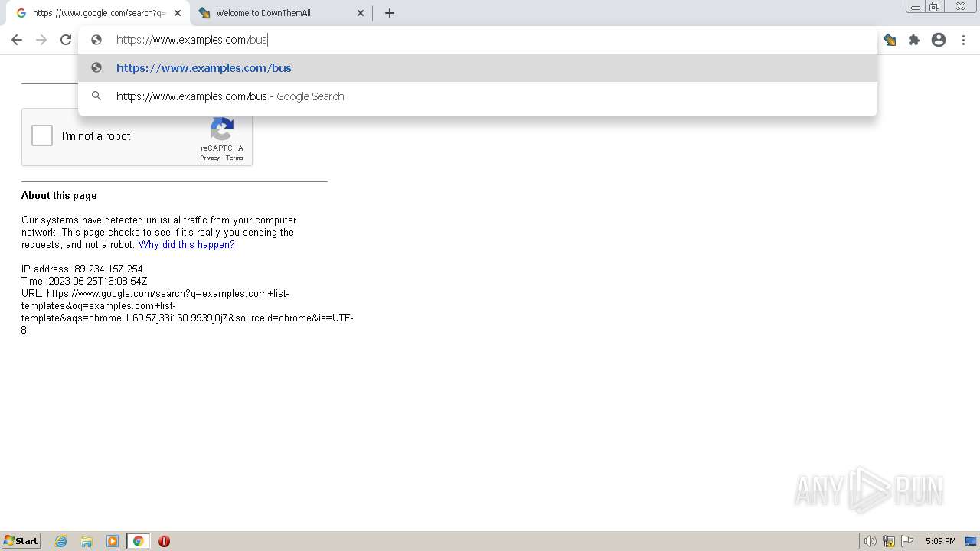Select the https://www.examples.com/bus URL suggestion

pos(478,68)
